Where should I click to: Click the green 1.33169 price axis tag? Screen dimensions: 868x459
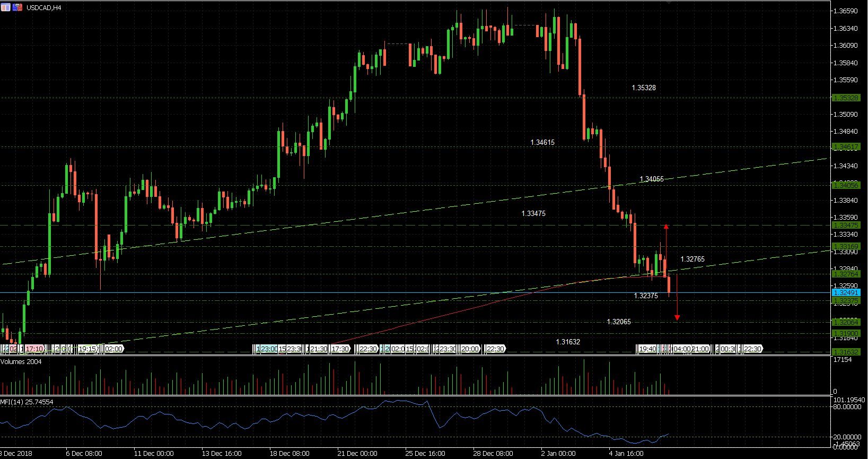point(846,246)
